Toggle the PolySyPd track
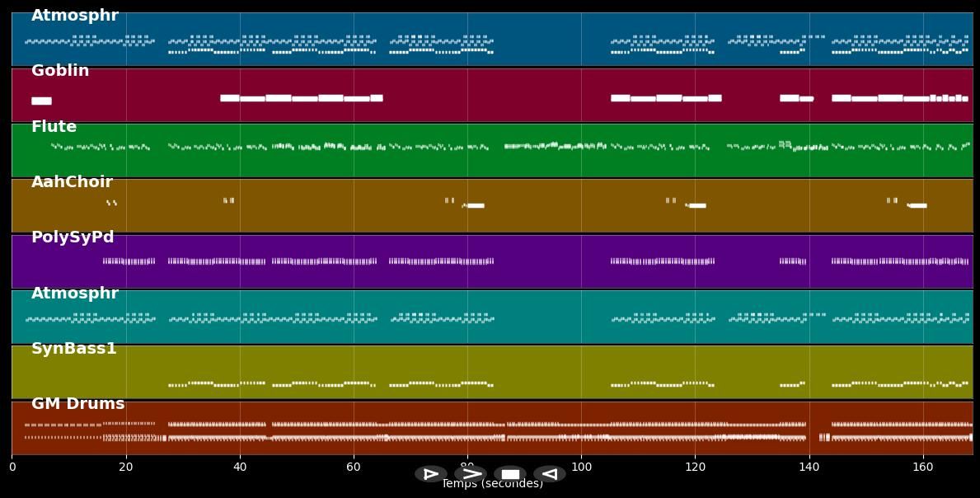 point(73,237)
